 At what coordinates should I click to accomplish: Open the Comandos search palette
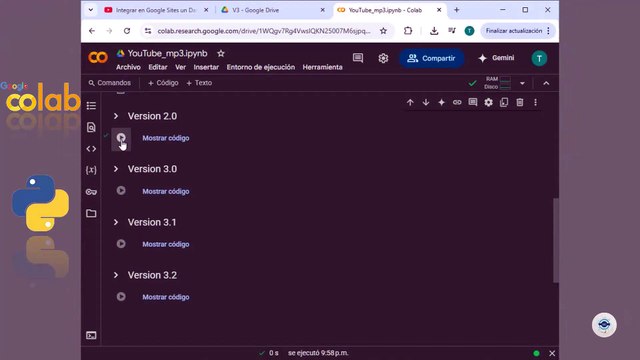coord(110,83)
